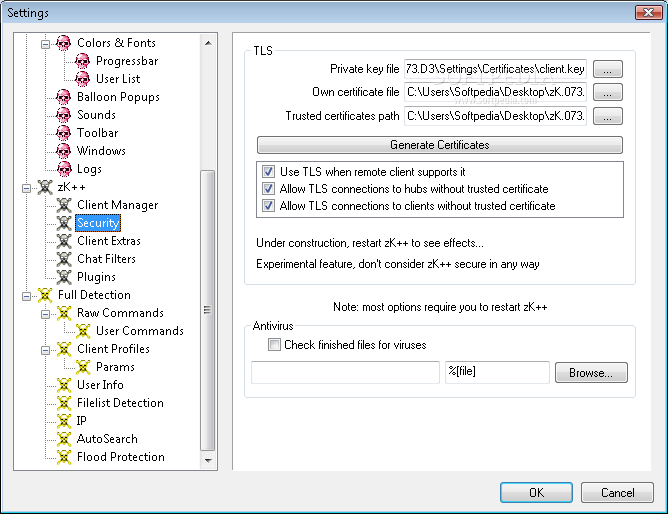Click the gray skull icon beside Client Manager

63,205
